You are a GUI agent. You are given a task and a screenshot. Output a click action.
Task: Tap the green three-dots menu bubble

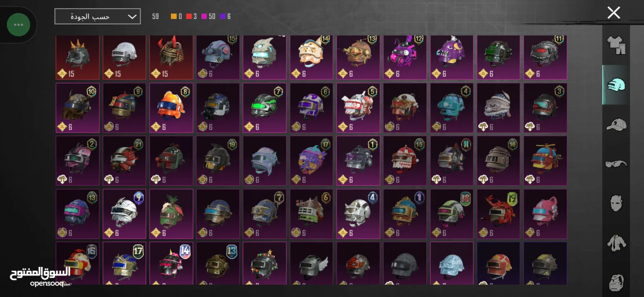coord(19,25)
